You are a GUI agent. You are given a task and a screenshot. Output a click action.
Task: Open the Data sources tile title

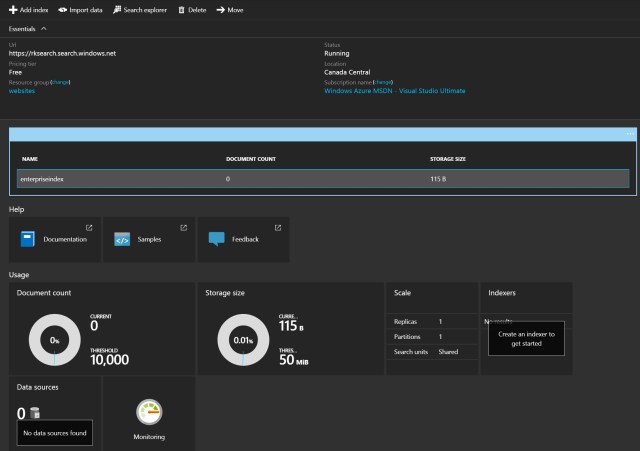pyautogui.click(x=38, y=387)
